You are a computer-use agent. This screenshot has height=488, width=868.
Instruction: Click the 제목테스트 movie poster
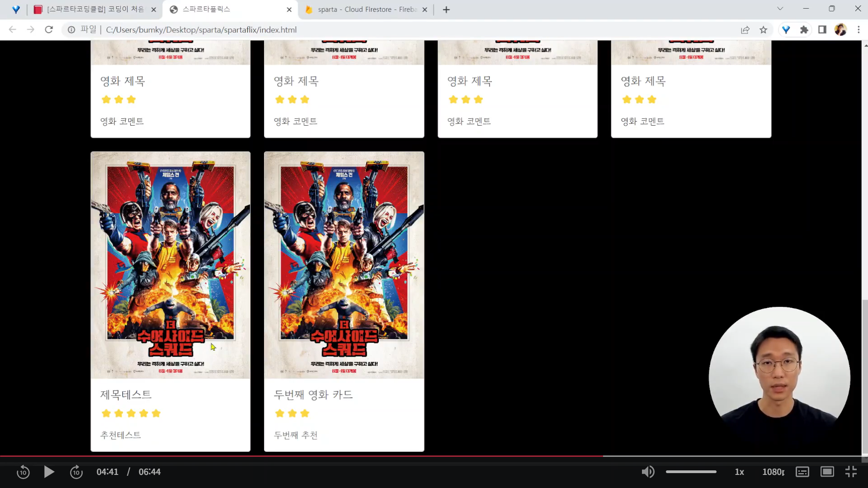coord(170,265)
